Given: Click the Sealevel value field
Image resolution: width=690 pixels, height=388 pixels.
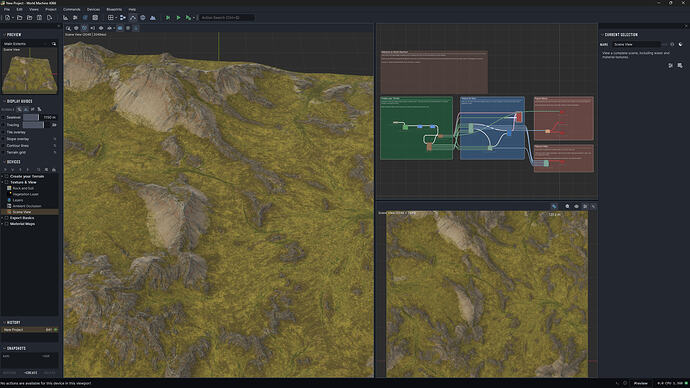Looking at the screenshot, I should click(49, 117).
